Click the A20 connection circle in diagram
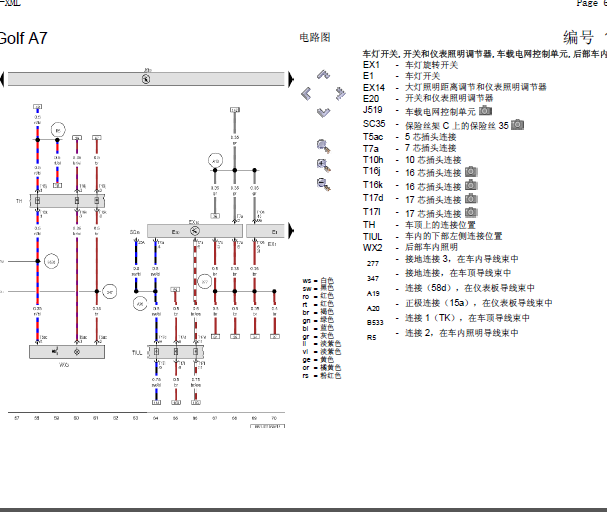This screenshot has height=512, width=607. 140,304
